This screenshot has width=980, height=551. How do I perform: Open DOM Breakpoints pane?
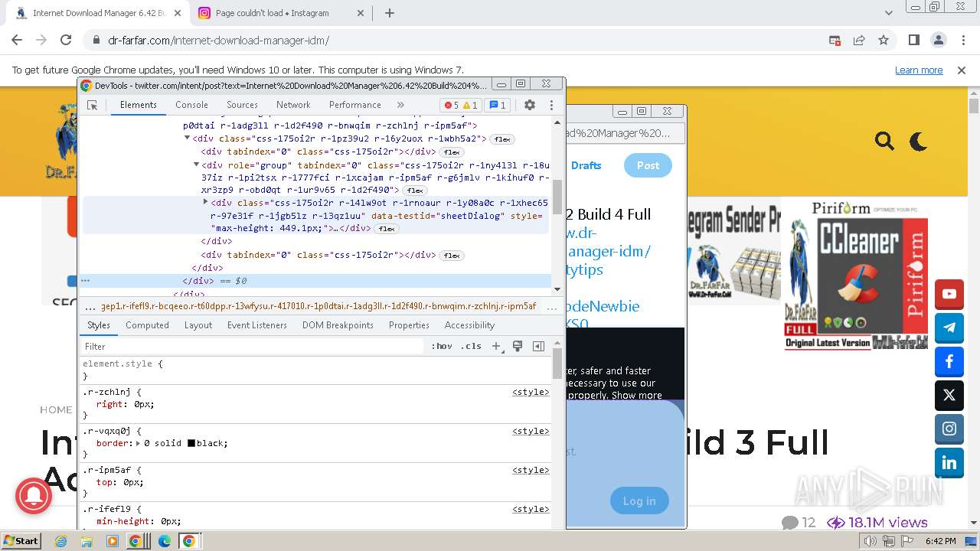pyautogui.click(x=338, y=325)
